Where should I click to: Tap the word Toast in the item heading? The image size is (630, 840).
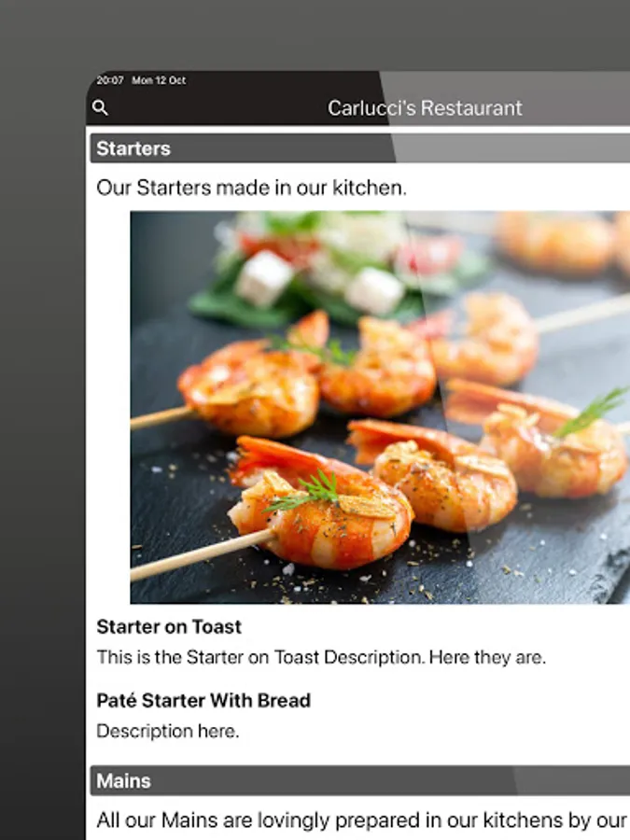click(217, 627)
